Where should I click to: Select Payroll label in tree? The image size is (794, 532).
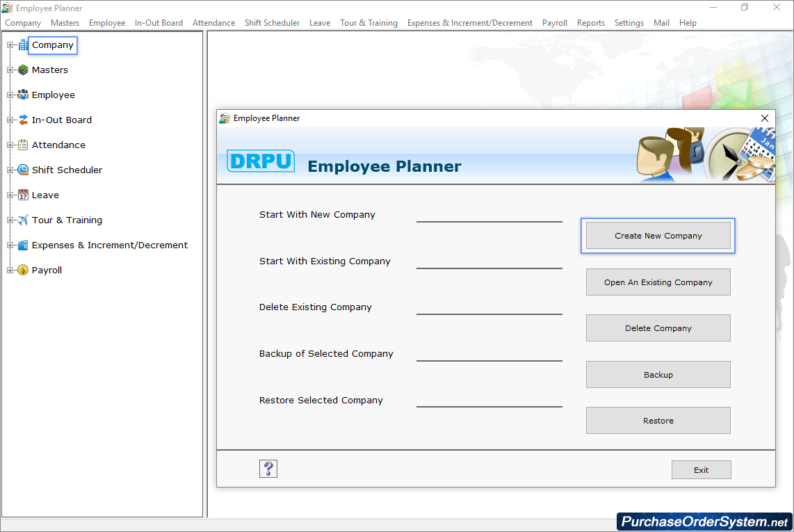tap(47, 270)
